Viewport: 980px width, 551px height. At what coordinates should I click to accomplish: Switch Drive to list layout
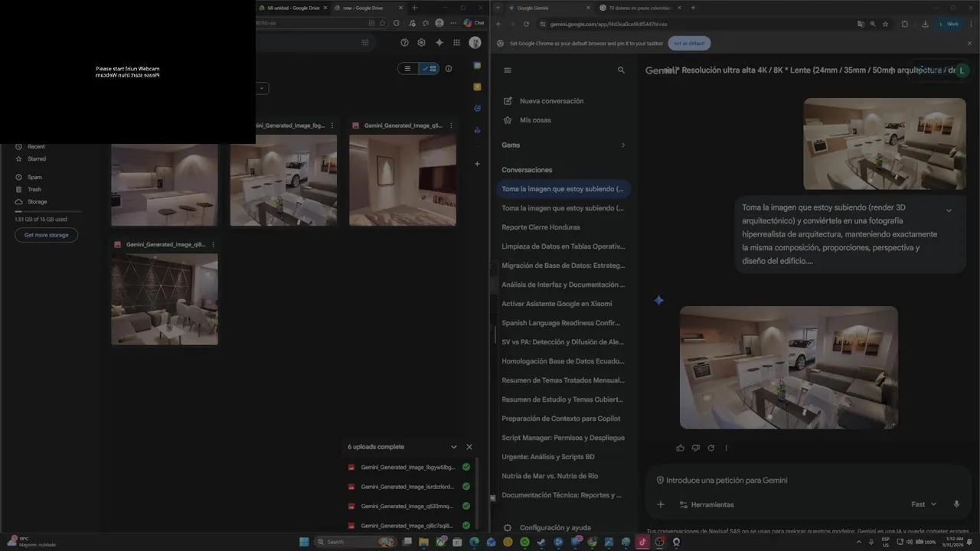[x=407, y=69]
